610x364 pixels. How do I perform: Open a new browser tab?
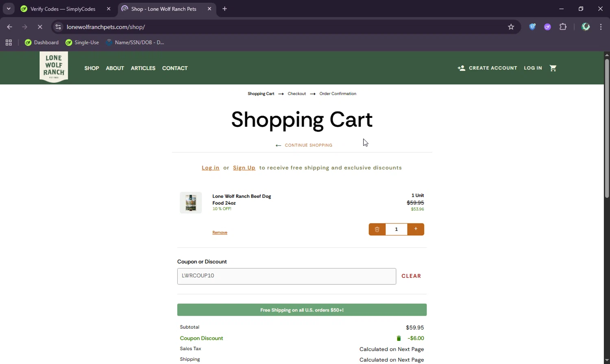[x=224, y=9]
